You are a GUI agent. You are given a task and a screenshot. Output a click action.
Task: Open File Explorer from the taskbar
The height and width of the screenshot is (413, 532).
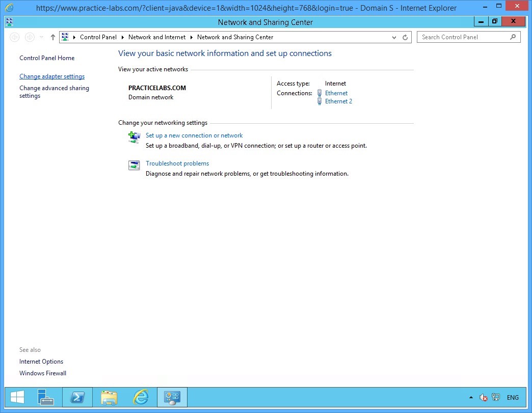[x=109, y=397]
